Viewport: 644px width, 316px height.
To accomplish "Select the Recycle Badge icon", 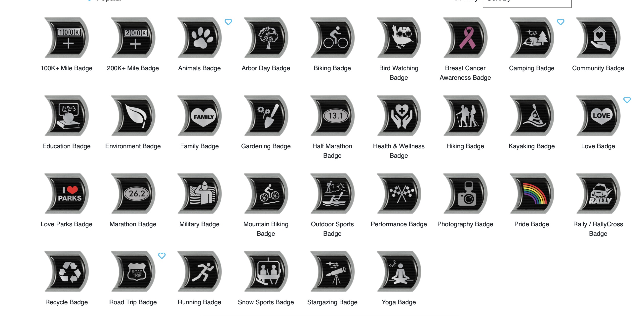I will [x=67, y=272].
